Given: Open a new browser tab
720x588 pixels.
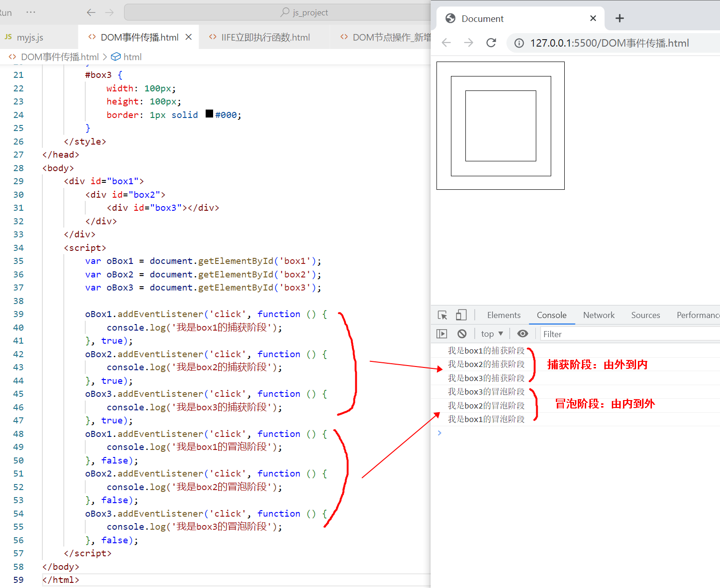Looking at the screenshot, I should pos(619,19).
